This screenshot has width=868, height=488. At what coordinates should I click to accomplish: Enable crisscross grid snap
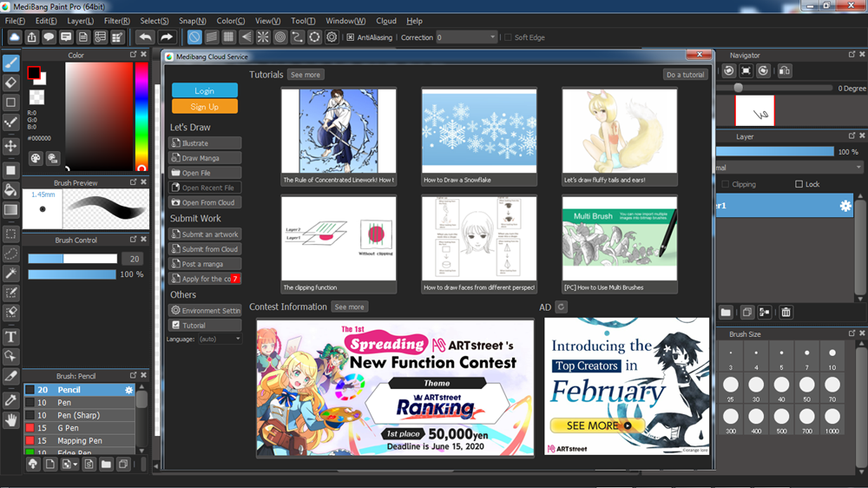click(x=228, y=37)
